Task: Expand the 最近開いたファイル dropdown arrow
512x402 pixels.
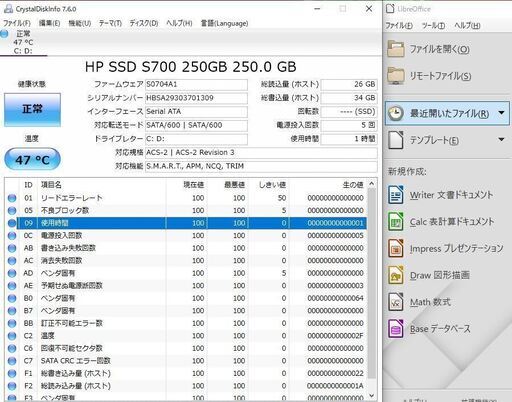Action: click(x=501, y=113)
